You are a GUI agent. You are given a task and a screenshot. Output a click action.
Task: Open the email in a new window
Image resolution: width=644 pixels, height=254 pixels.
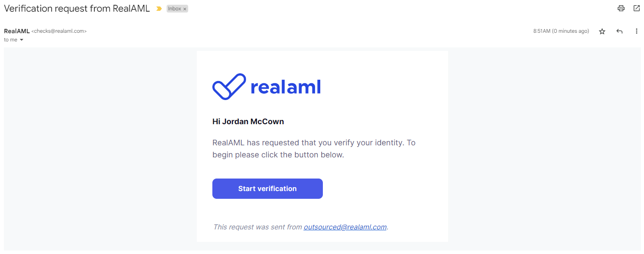(x=637, y=8)
